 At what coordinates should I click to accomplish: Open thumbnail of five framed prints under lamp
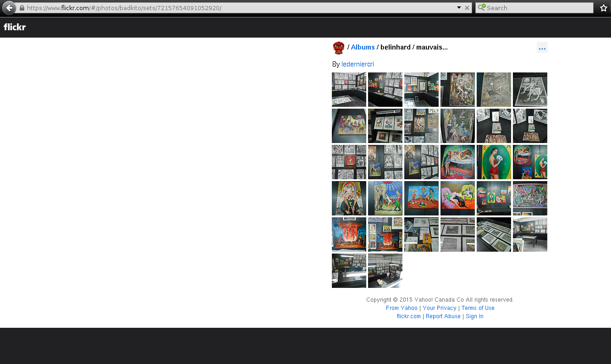[x=385, y=126]
